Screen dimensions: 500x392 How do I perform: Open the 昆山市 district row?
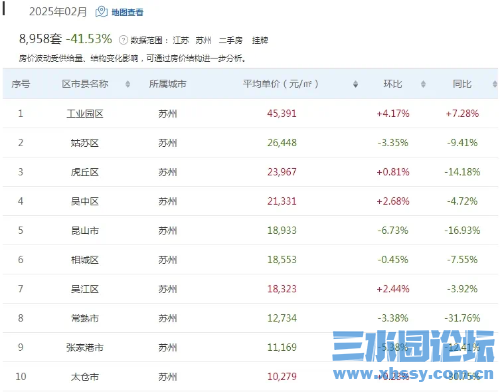(x=250, y=230)
